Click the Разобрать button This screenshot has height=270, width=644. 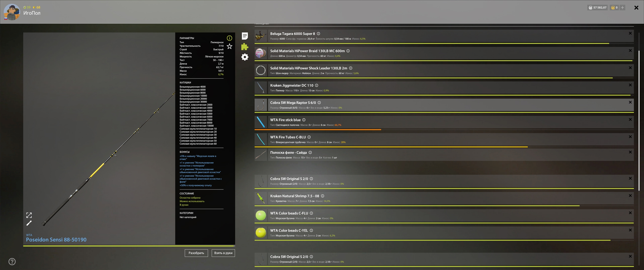pos(196,253)
